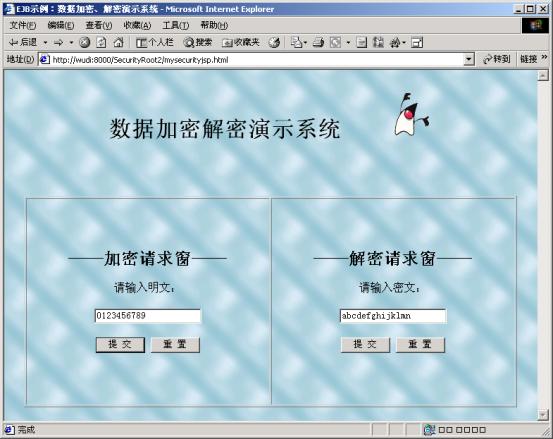Expand the address bar dropdown arrow

point(468,60)
